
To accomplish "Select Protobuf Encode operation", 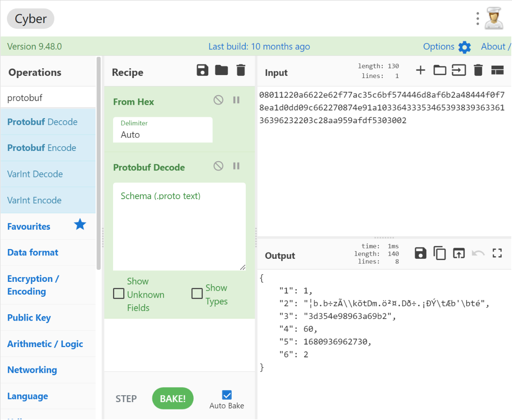I will click(x=48, y=148).
